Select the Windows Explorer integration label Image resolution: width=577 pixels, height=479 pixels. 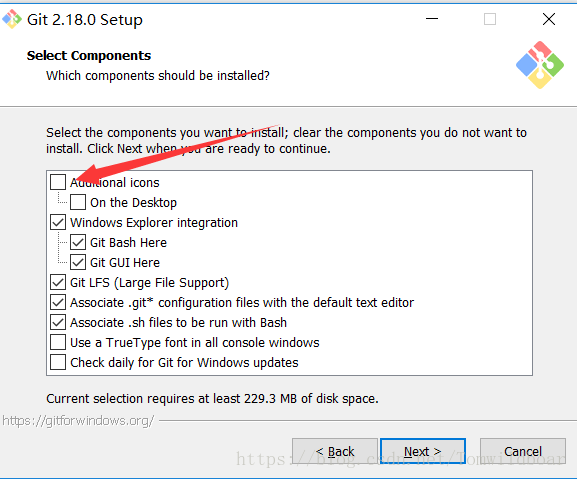[x=154, y=223]
